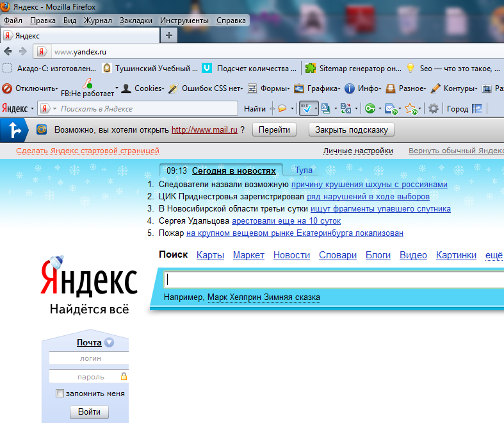This screenshot has height=423, width=504.
Task: Open Личные настройки link
Action: (358, 151)
